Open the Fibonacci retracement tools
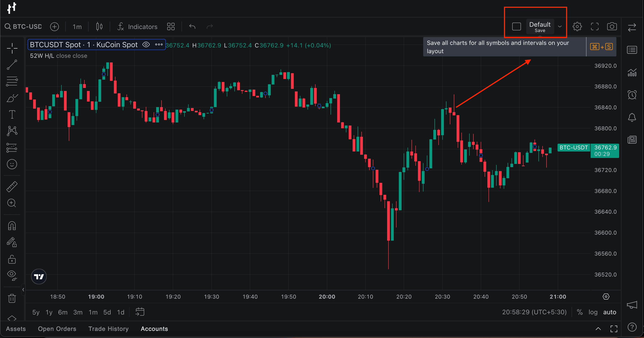This screenshot has height=338, width=644. point(12,81)
